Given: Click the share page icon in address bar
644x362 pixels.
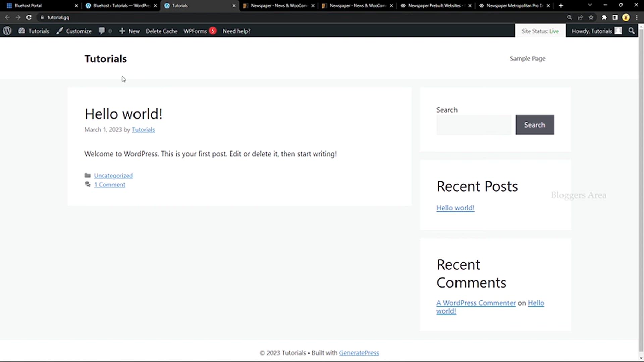Looking at the screenshot, I should pyautogui.click(x=580, y=17).
